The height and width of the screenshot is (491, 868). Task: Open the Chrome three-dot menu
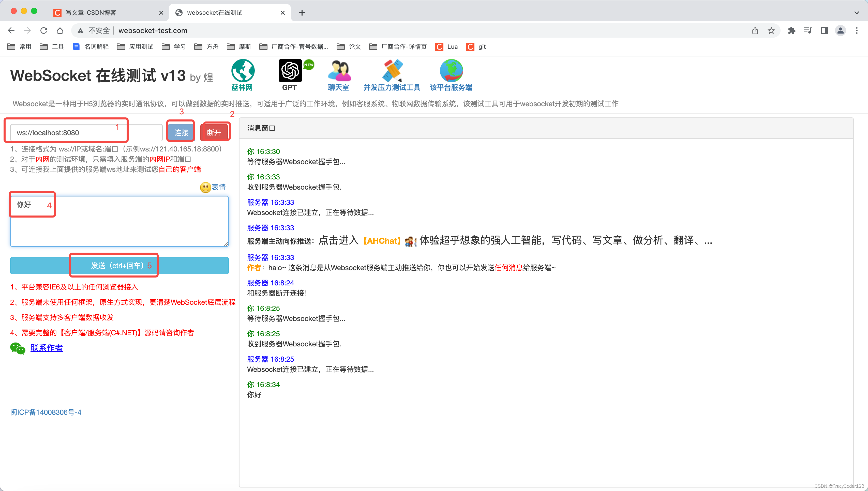pos(857,30)
